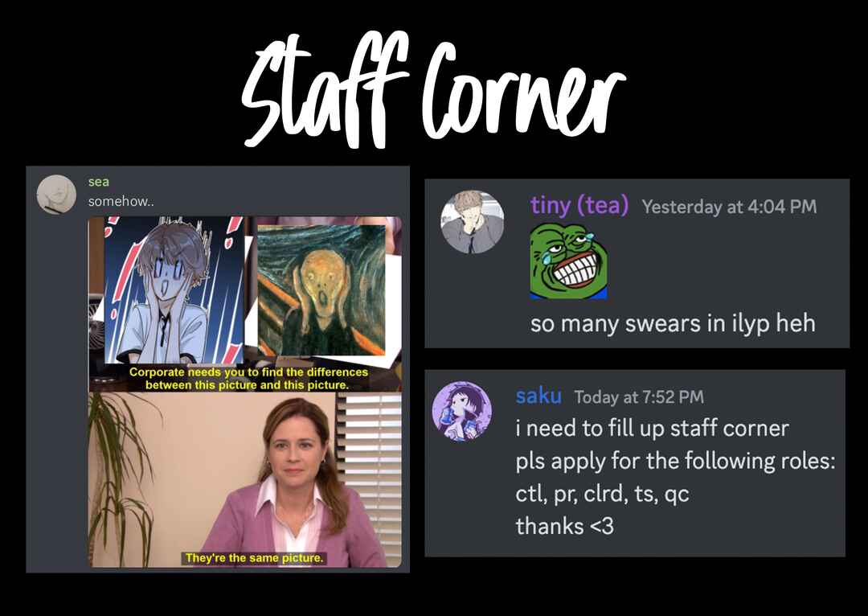Click the woman in pink cardigan image
The width and height of the screenshot is (868, 616).
coord(245,480)
